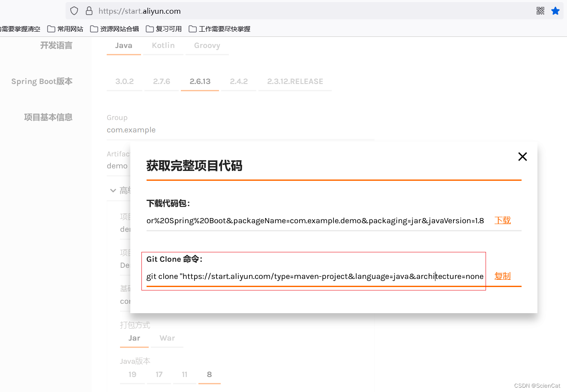
Task: Click the 项目基本信息 sidebar label
Action: pos(48,117)
